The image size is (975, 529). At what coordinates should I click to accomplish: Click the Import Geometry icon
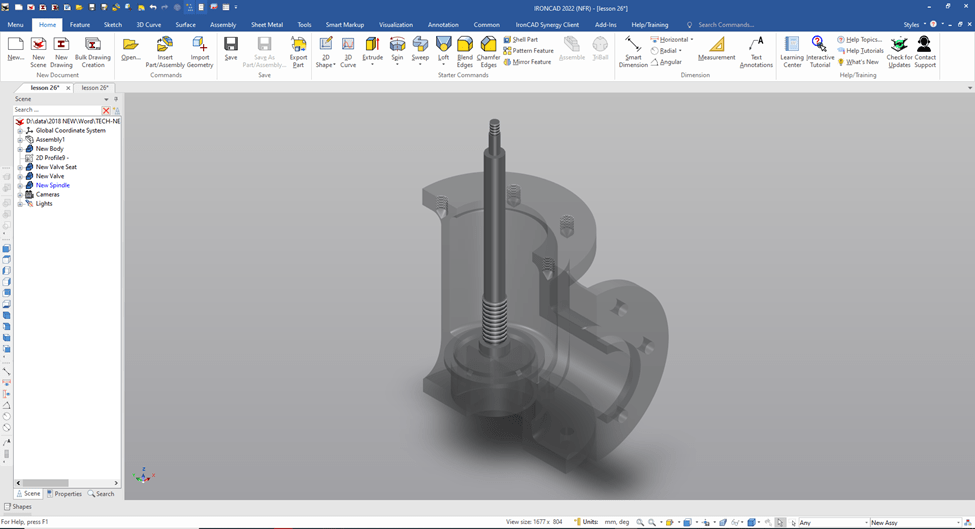click(x=200, y=45)
